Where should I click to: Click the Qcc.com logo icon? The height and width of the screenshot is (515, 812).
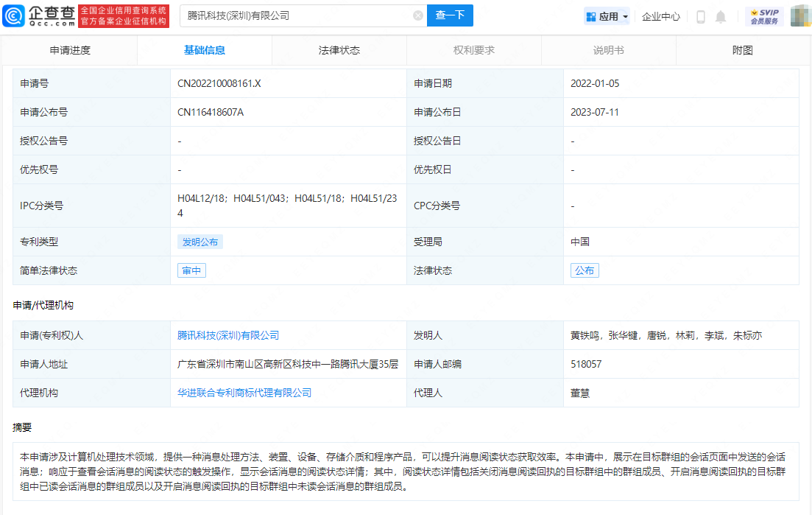(x=13, y=15)
